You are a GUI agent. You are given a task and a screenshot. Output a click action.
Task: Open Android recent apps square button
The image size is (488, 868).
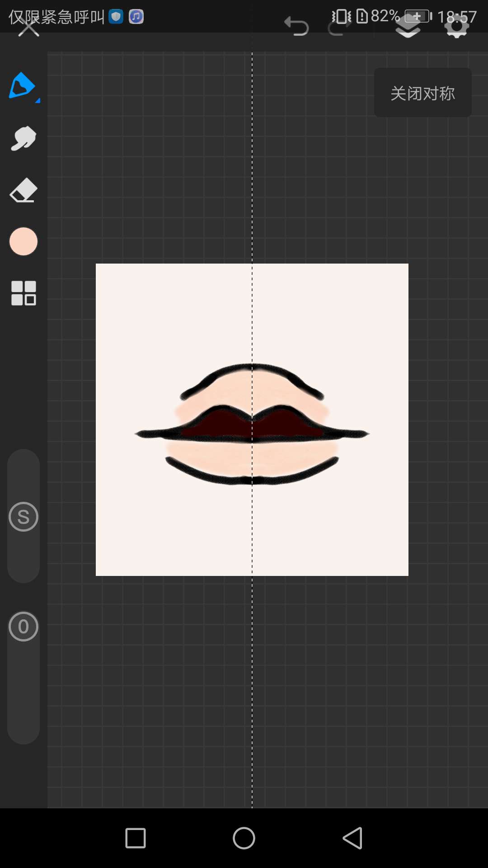coord(136,838)
